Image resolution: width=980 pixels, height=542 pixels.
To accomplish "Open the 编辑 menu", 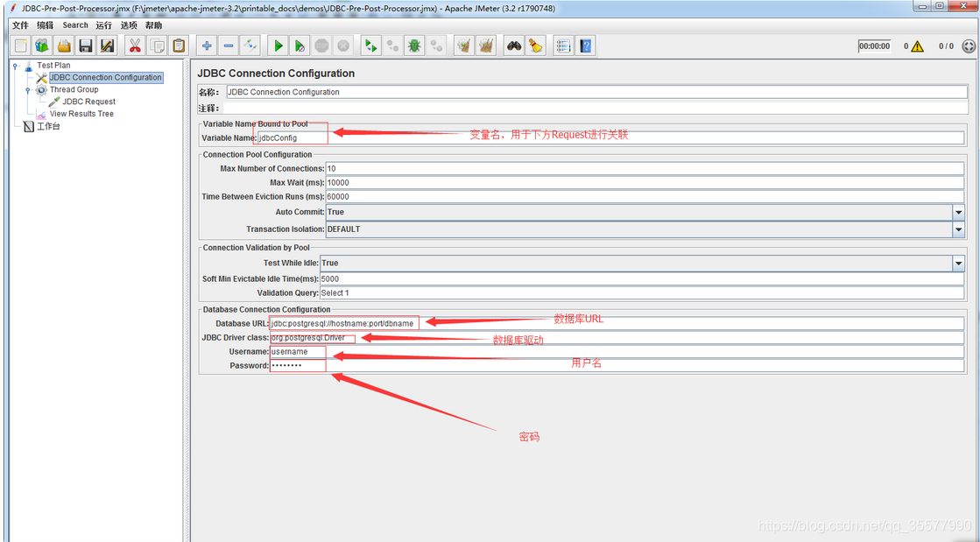I will click(45, 25).
